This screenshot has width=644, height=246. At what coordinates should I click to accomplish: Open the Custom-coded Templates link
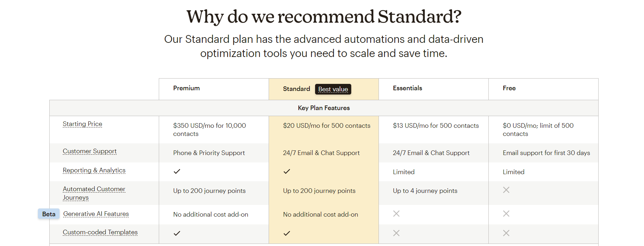click(x=100, y=232)
